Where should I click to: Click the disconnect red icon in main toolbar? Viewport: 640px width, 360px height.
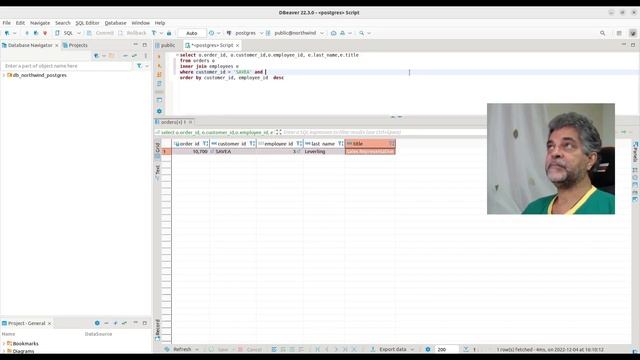(x=45, y=33)
